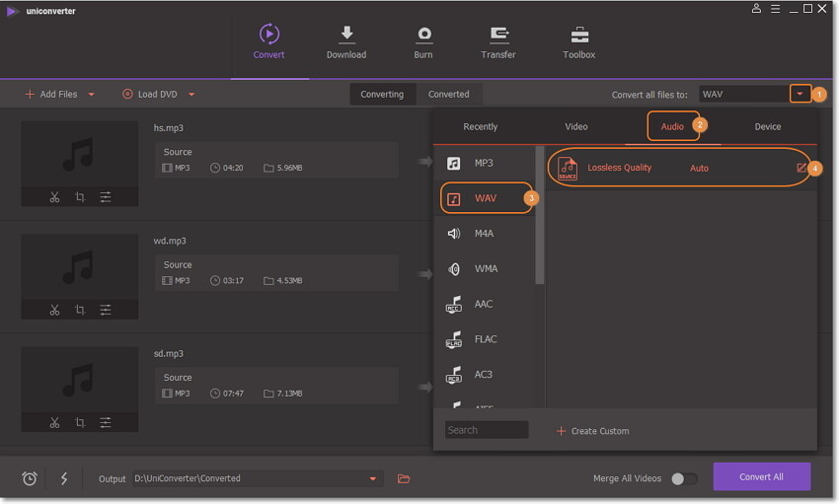Click the sd.mp3 file name
Screen dimensions: 839x504
pos(169,353)
